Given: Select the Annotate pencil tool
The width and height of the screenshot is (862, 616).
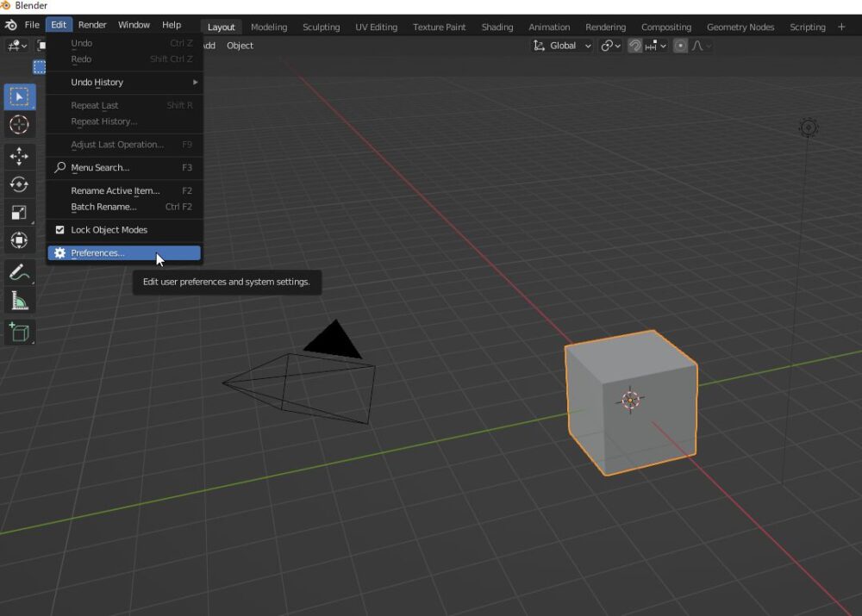Looking at the screenshot, I should click(20, 272).
